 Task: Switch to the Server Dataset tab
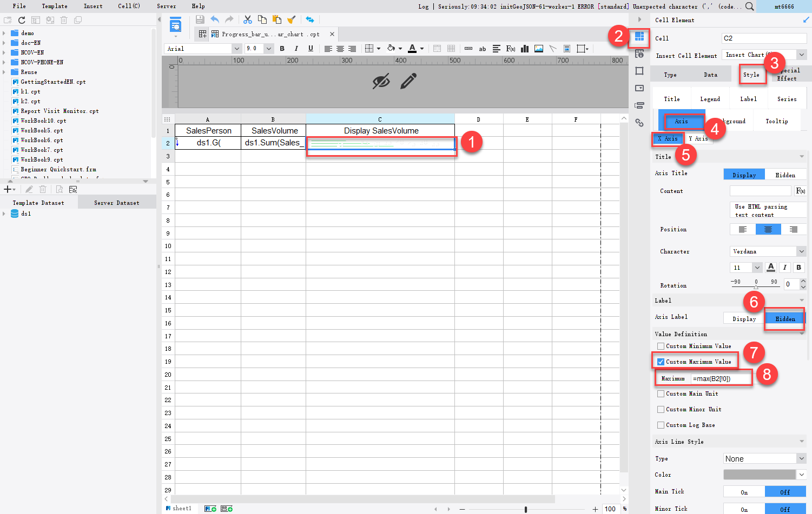click(117, 203)
